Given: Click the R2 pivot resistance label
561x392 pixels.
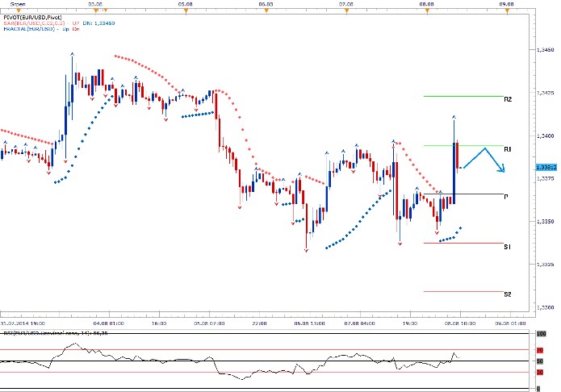Looking at the screenshot, I should pos(508,99).
